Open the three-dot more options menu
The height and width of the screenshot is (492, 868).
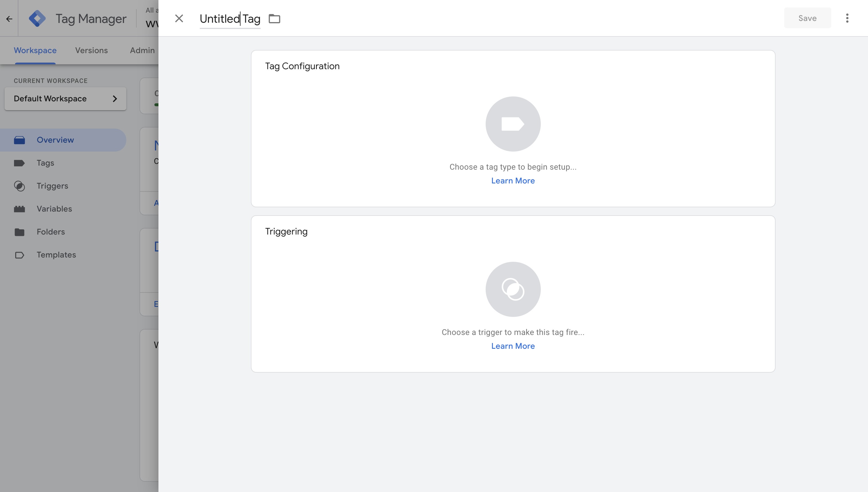(847, 18)
